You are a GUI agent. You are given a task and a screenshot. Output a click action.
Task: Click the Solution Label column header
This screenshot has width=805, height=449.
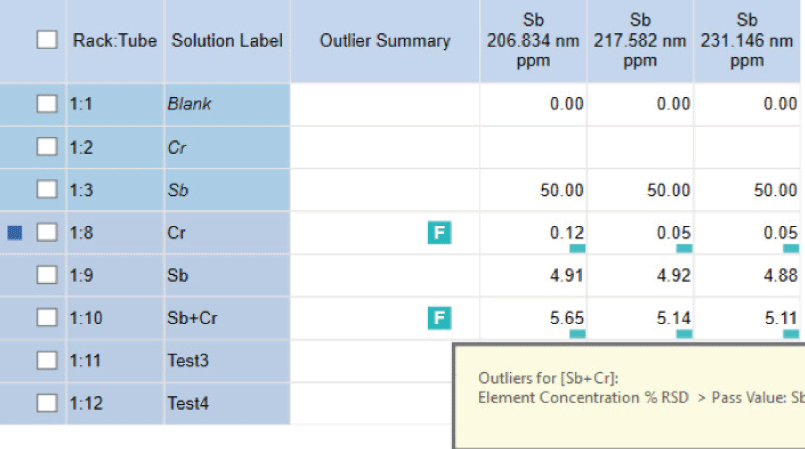pos(227,41)
